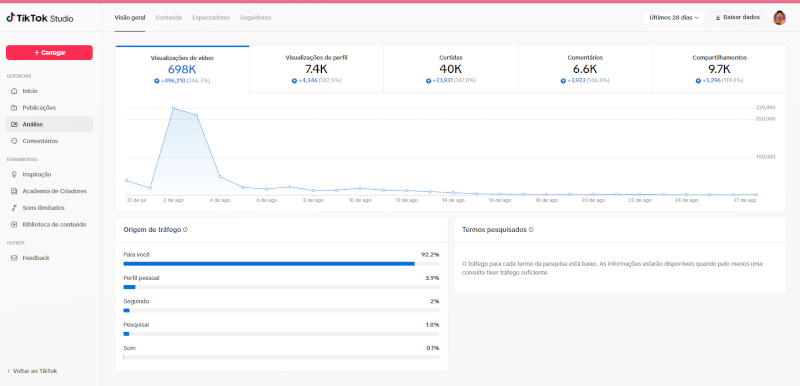Screen dimensions: 800x386
Task: Click the info icon beside Origem de tráfego
Action: pos(185,230)
